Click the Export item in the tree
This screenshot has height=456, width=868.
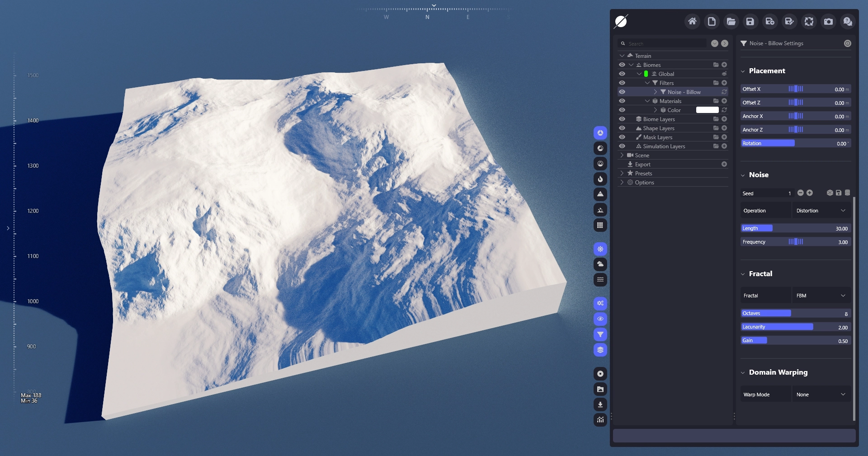click(x=642, y=165)
